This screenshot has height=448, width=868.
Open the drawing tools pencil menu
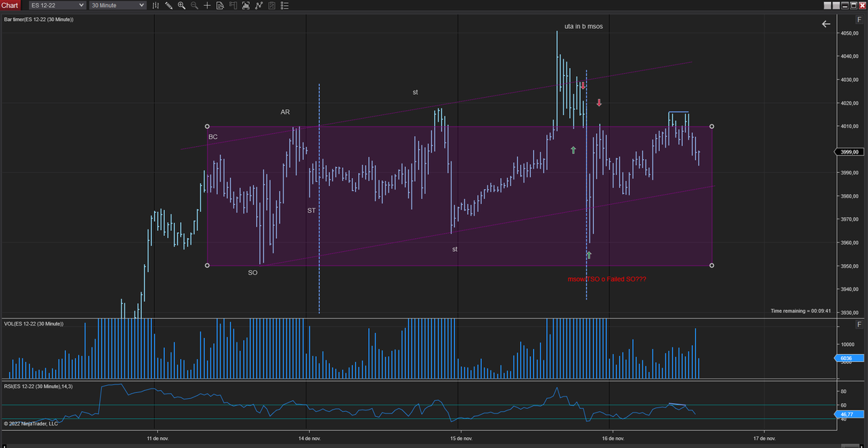169,5
